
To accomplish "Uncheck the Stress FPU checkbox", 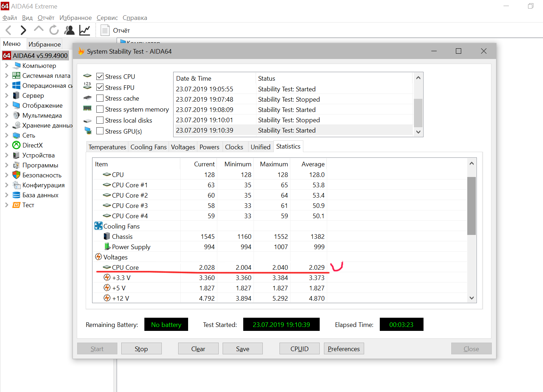I will click(x=100, y=87).
